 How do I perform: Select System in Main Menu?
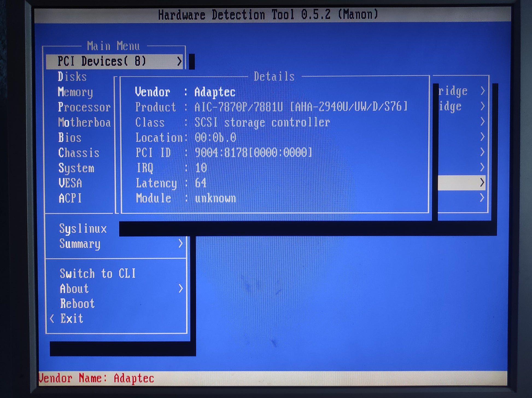76,168
